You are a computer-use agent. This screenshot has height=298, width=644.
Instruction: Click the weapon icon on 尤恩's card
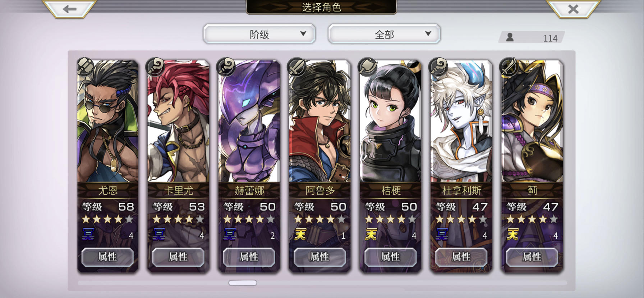[x=85, y=67]
